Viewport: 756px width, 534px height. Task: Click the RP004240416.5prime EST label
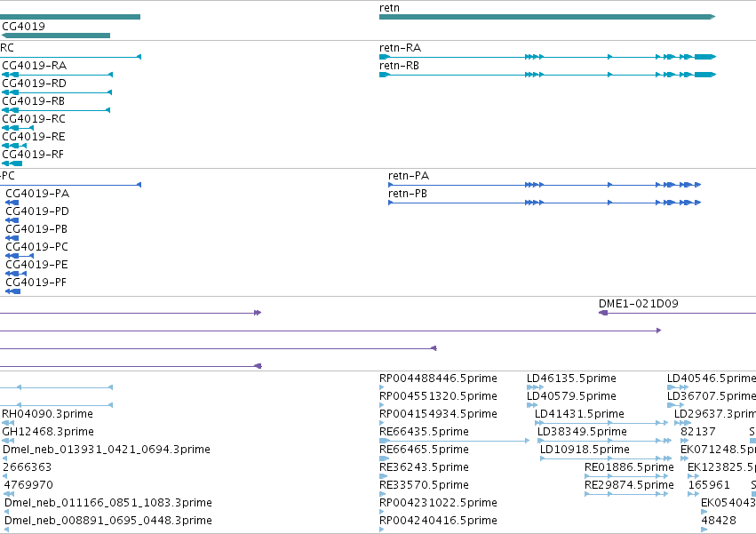(438, 521)
